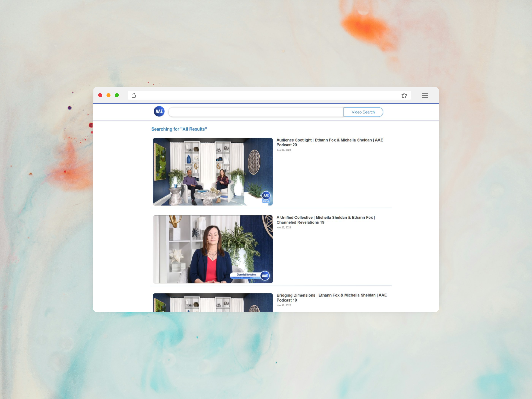Click the orange minimize window button
532x399 pixels.
click(x=108, y=95)
